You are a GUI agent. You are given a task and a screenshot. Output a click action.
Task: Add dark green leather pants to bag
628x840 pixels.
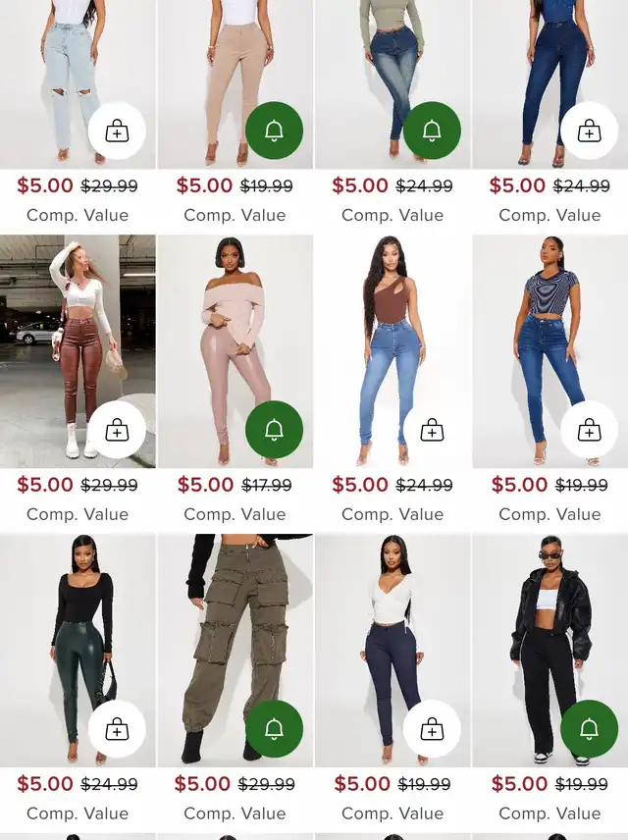(117, 728)
